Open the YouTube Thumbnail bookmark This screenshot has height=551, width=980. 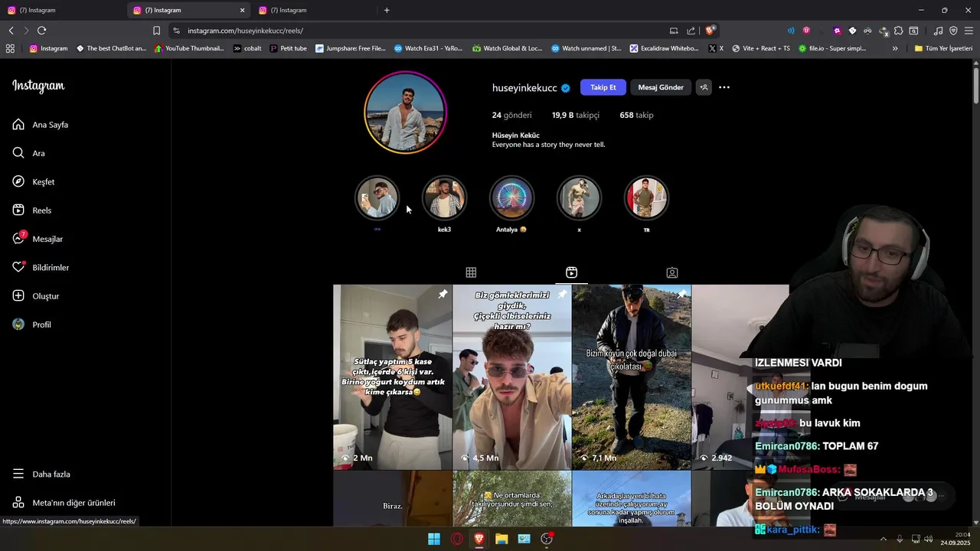[189, 48]
